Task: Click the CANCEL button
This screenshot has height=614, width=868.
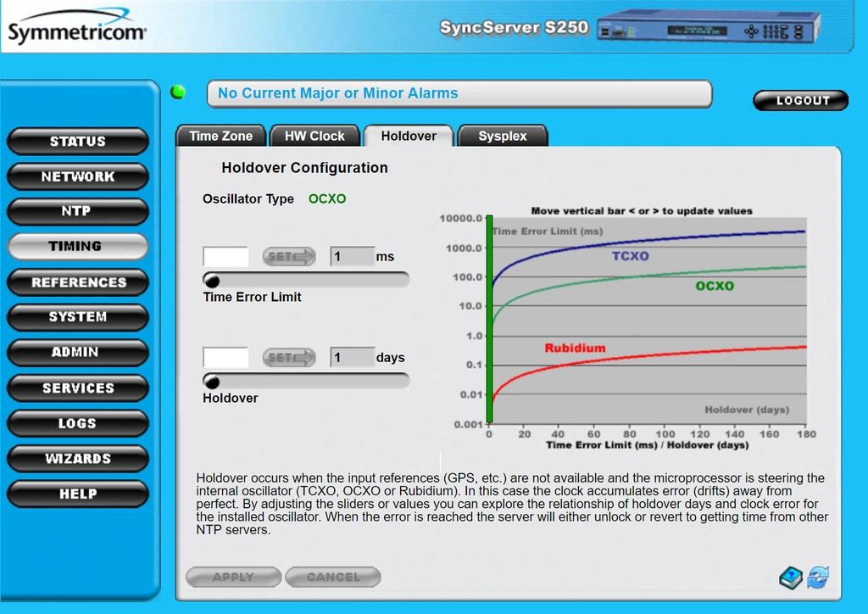Action: pos(333,577)
